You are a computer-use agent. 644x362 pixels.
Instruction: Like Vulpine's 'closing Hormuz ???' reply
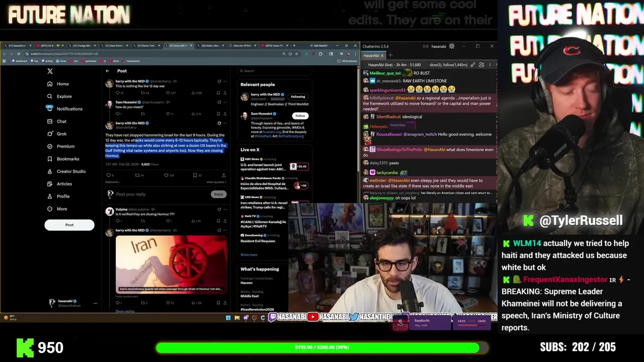pos(169,221)
